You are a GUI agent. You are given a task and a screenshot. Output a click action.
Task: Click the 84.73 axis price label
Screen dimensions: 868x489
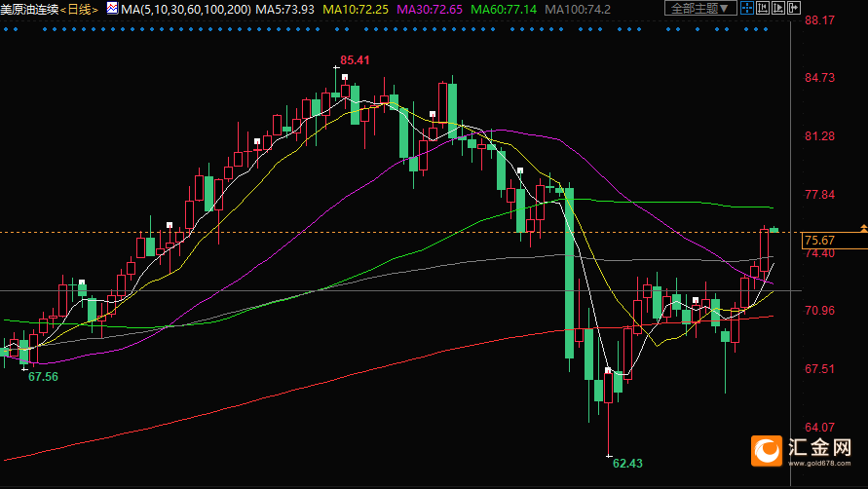(820, 78)
